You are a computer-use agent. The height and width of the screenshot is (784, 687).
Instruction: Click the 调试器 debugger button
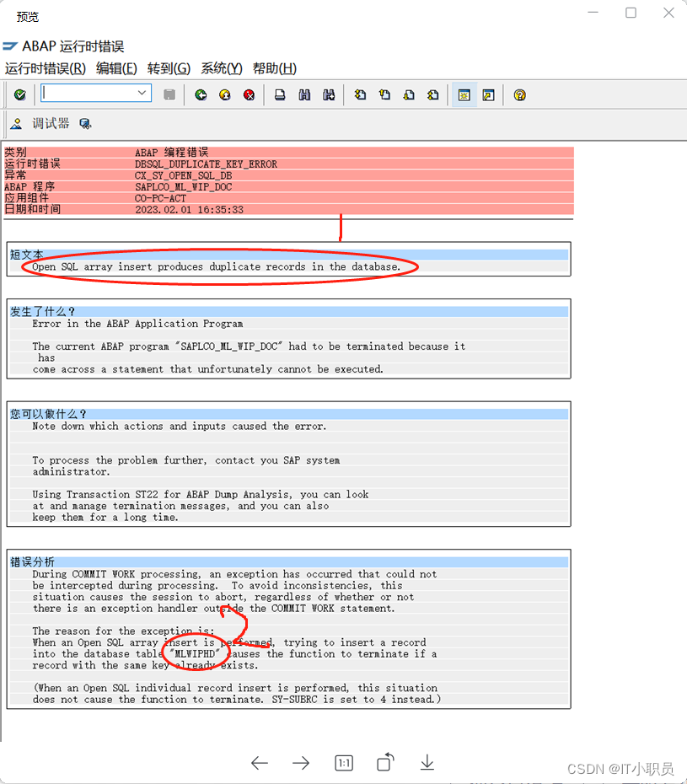[x=51, y=123]
